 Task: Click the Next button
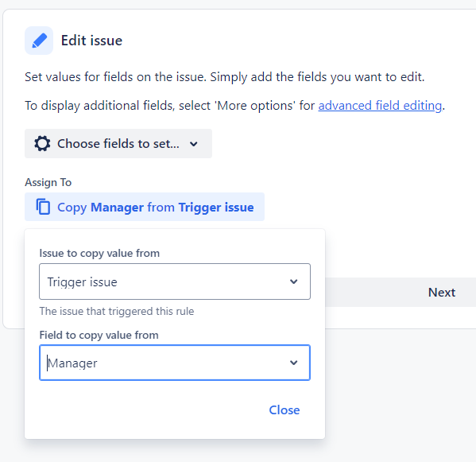tap(441, 292)
